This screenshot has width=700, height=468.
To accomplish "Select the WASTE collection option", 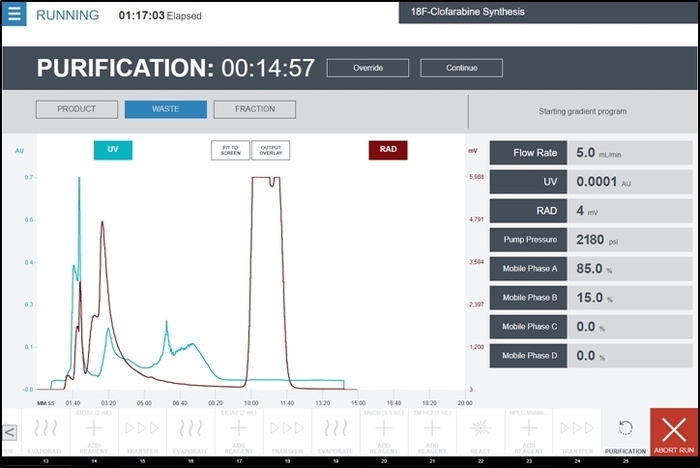I will (166, 109).
